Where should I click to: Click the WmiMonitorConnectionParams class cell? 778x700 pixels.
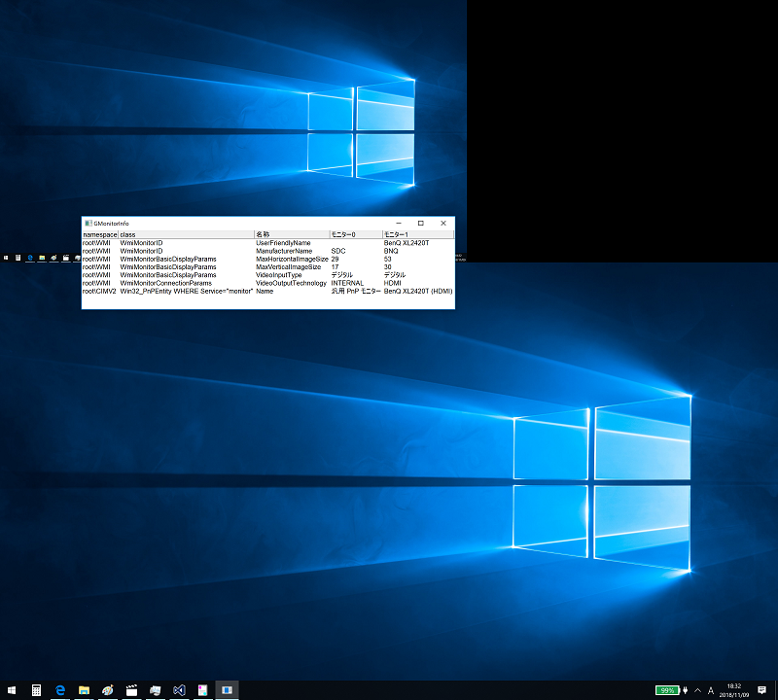click(x=165, y=283)
